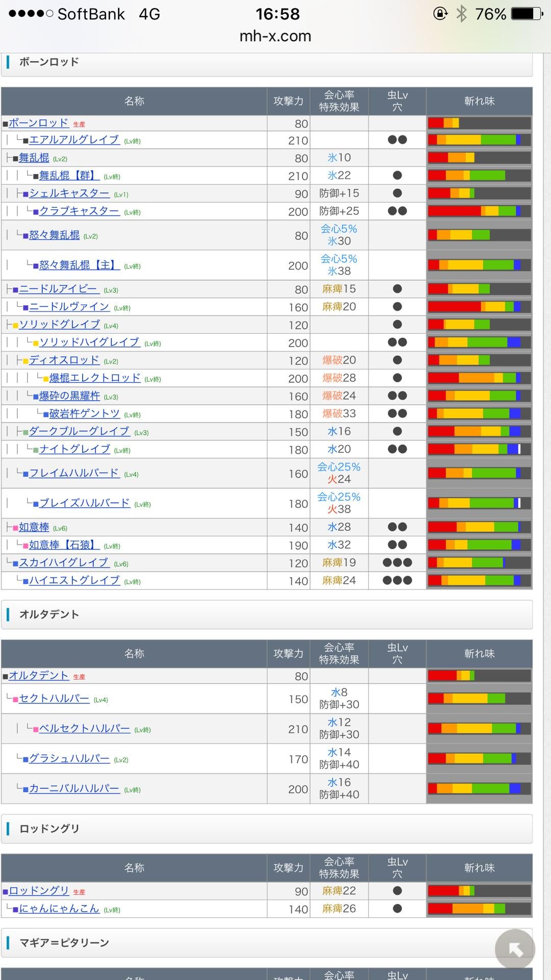Tap the オルタデント section heading
Image resolution: width=551 pixels, height=980 pixels.
coord(267,615)
